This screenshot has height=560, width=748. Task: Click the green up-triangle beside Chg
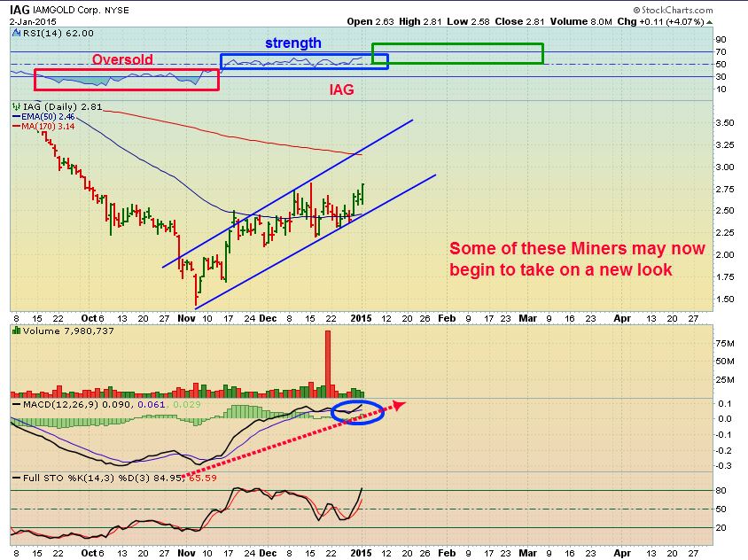click(x=710, y=22)
